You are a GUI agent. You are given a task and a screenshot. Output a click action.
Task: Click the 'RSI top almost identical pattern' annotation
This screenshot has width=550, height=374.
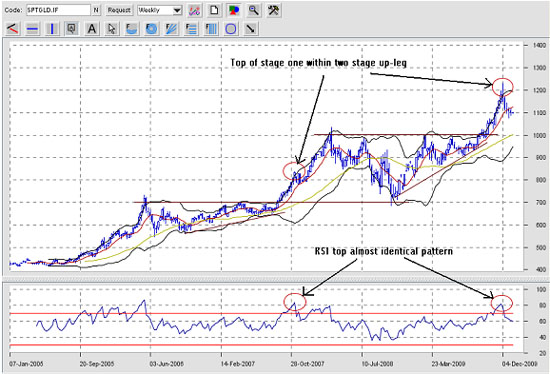point(383,251)
